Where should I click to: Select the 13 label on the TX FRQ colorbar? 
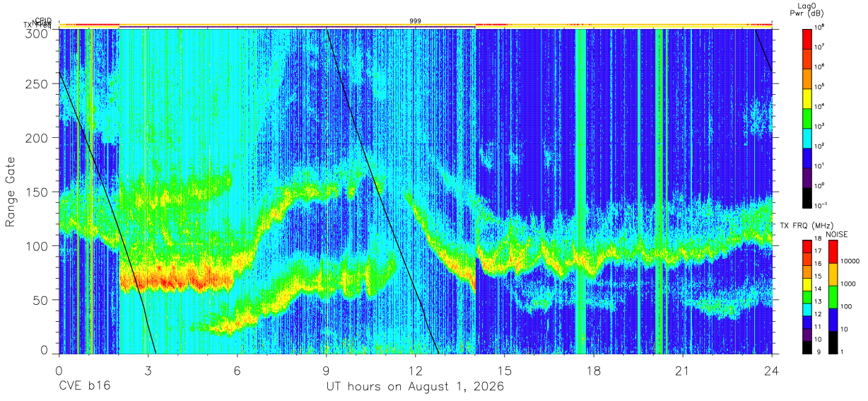coord(817,301)
